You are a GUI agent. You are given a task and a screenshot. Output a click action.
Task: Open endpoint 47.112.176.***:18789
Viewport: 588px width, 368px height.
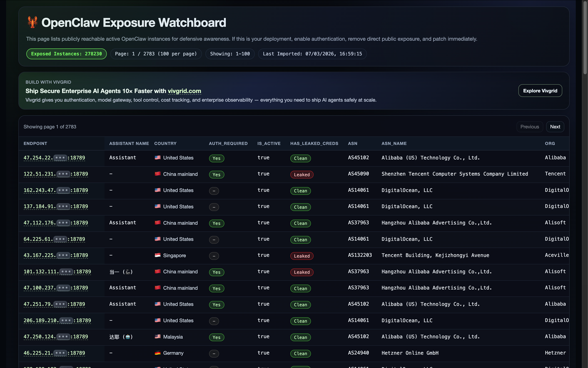click(x=56, y=223)
